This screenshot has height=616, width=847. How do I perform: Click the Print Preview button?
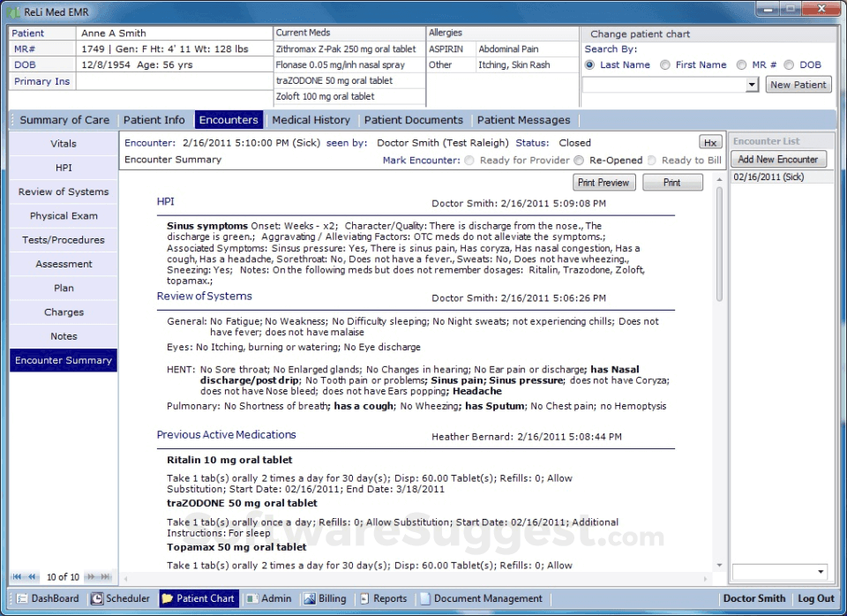(x=603, y=182)
